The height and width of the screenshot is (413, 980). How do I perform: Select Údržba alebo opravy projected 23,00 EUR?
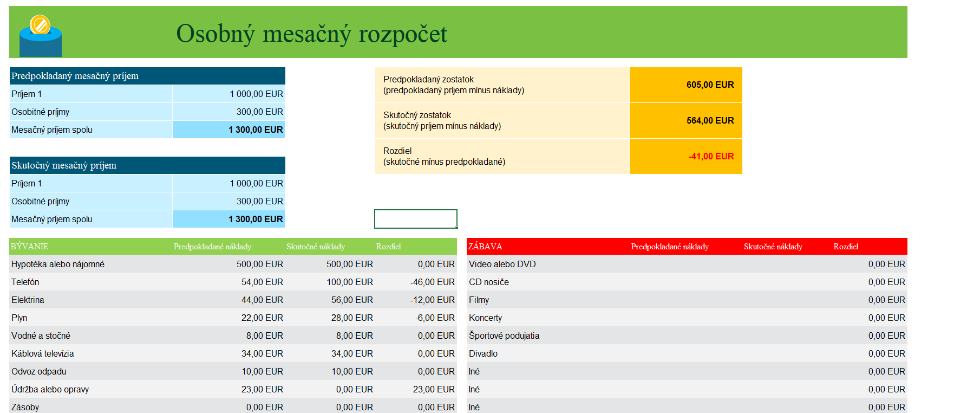point(262,390)
